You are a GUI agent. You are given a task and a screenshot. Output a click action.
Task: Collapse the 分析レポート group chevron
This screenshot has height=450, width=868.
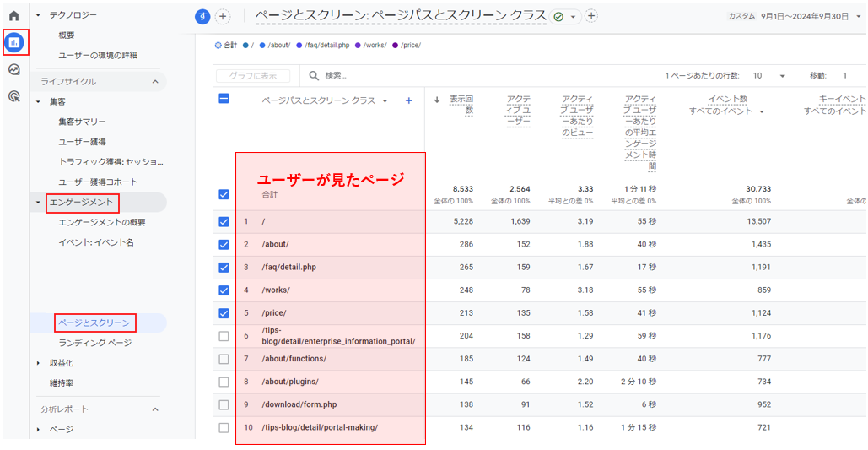[x=155, y=409]
